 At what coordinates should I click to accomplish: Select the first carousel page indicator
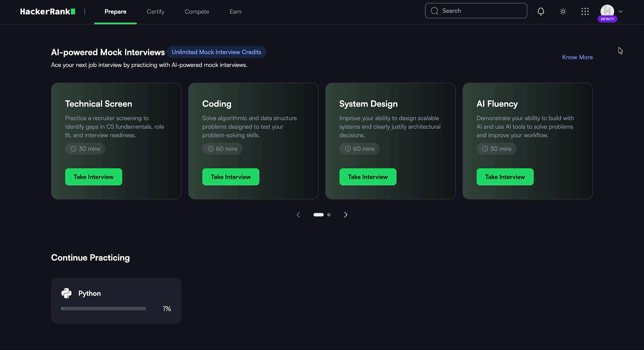[x=319, y=215]
